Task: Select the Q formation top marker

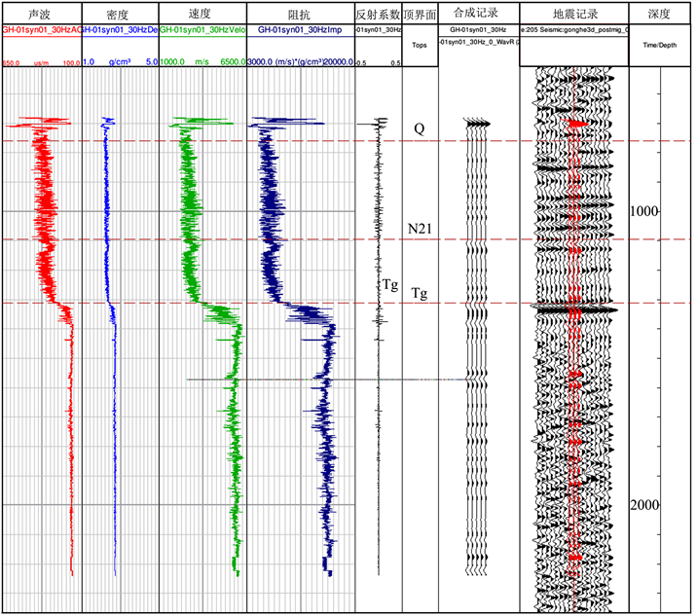Action: click(x=419, y=128)
